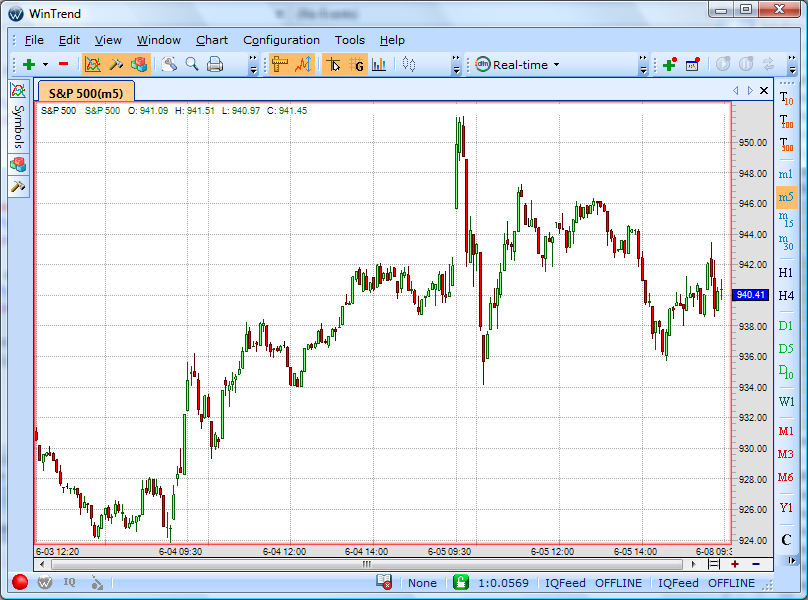Screen dimensions: 808x600
Task: Click the green plus with red dot icon
Action: (x=669, y=64)
